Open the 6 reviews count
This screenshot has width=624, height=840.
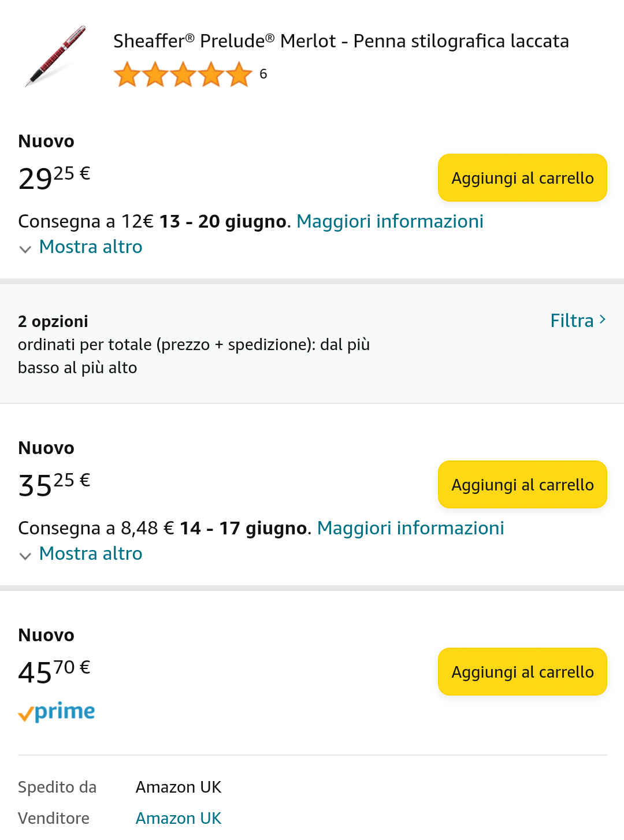point(263,74)
